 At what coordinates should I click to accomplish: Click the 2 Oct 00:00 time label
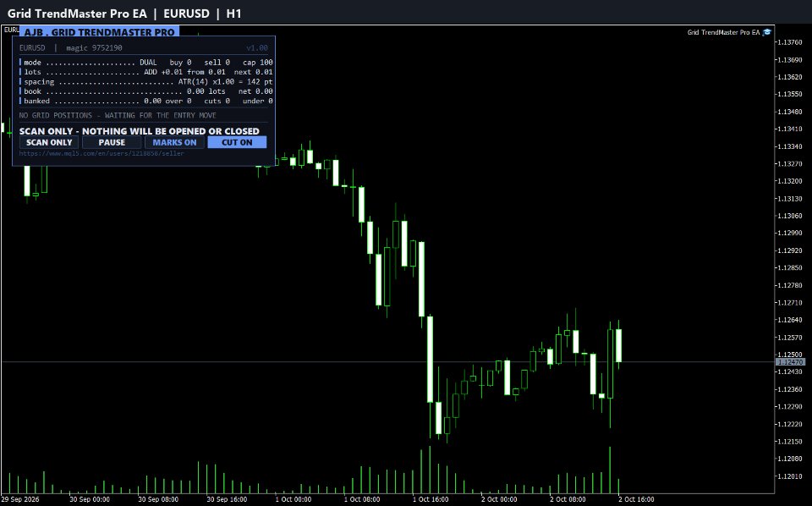(x=499, y=499)
